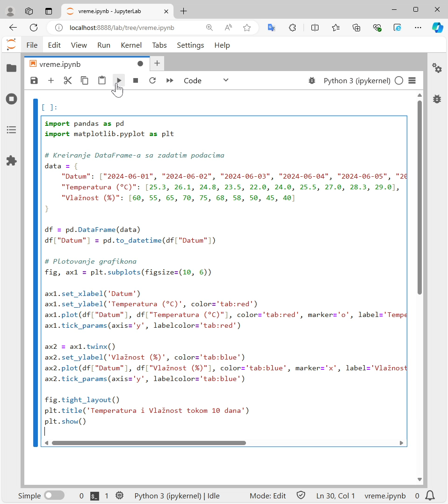This screenshot has width=448, height=504.
Task: Open the cell type Code dropdown
Action: coord(206,80)
